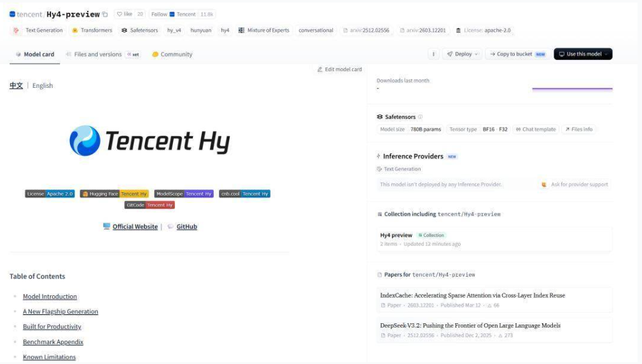Screen dimensions: 642x364
Task: Open the Hy4 preview collection
Action: (494, 239)
